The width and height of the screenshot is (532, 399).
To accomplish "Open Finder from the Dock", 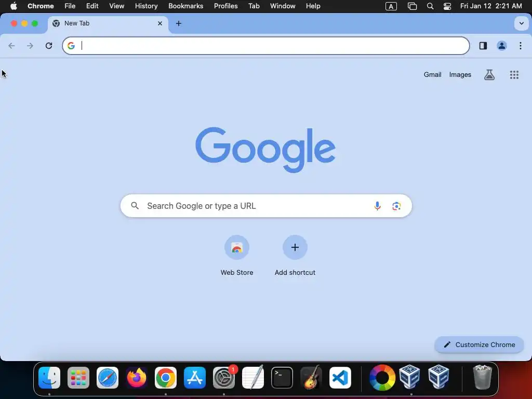I will 49,378.
